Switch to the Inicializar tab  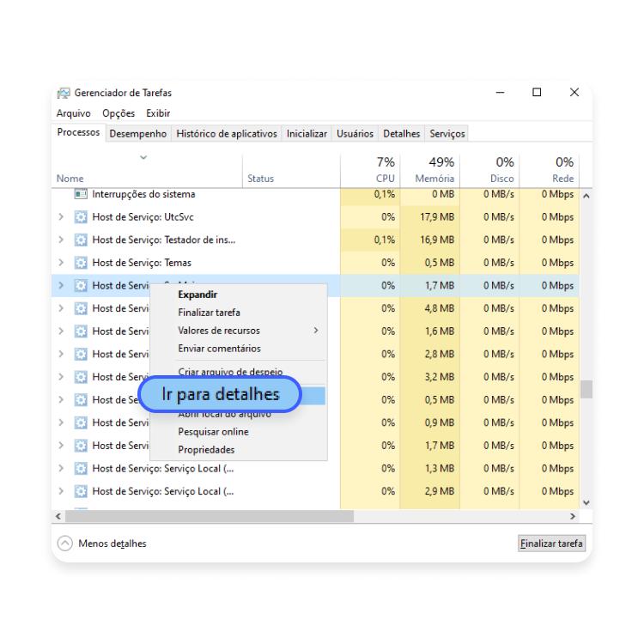pyautogui.click(x=307, y=134)
